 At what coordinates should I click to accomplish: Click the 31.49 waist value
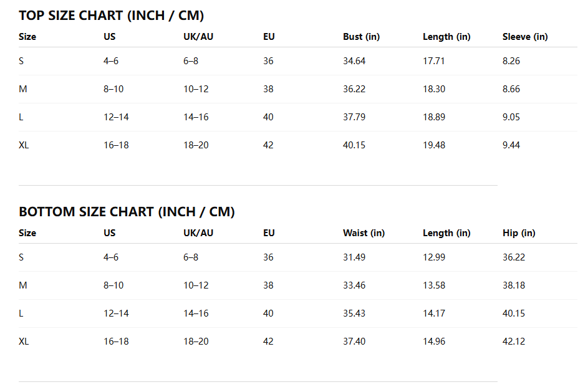click(354, 257)
